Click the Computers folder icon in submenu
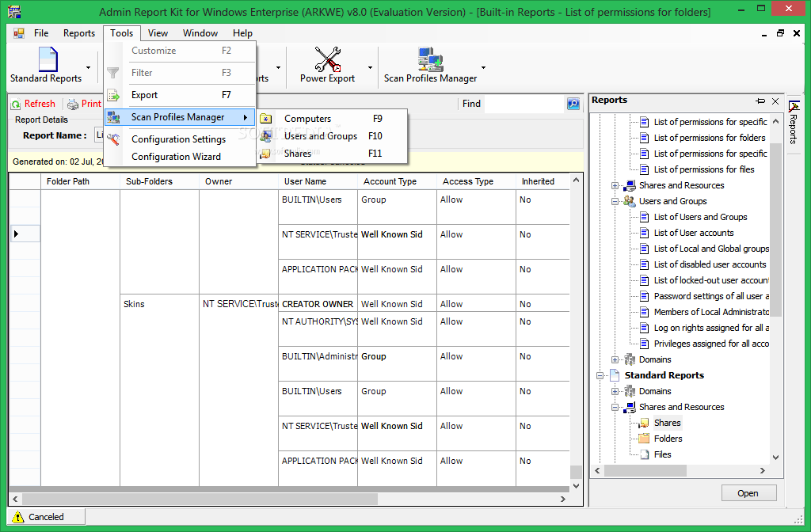This screenshot has width=811, height=532. 266,119
